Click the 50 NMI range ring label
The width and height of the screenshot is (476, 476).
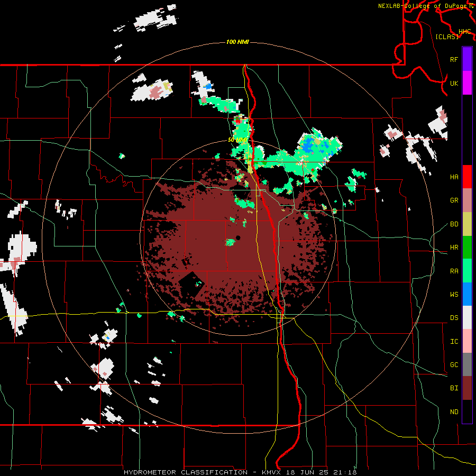point(237,140)
